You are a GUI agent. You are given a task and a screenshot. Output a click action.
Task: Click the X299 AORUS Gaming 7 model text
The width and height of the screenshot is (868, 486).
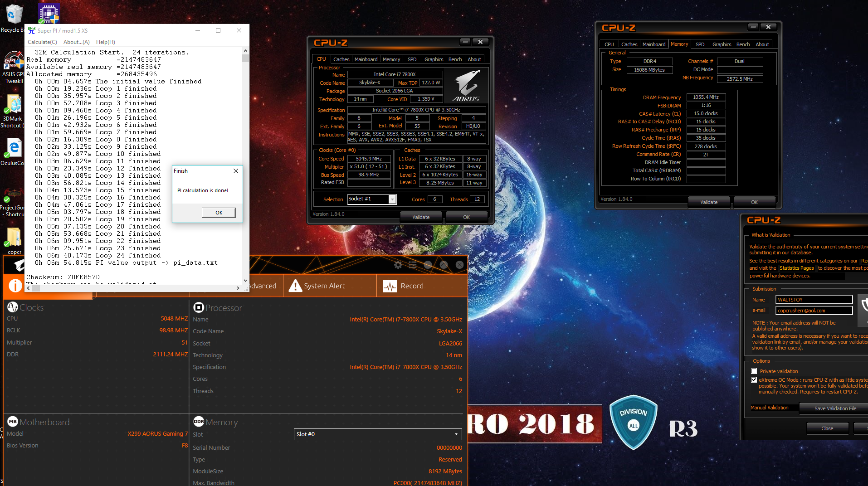(x=157, y=434)
